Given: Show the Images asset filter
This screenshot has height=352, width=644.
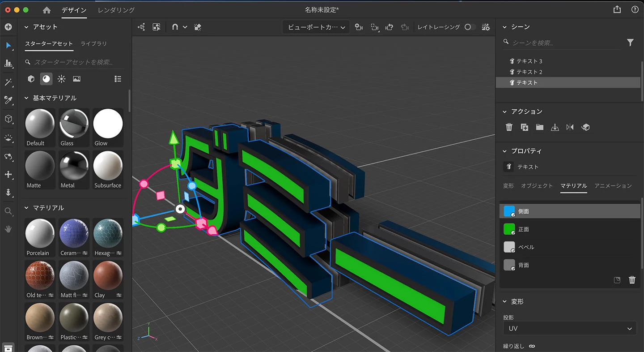Looking at the screenshot, I should pos(76,79).
